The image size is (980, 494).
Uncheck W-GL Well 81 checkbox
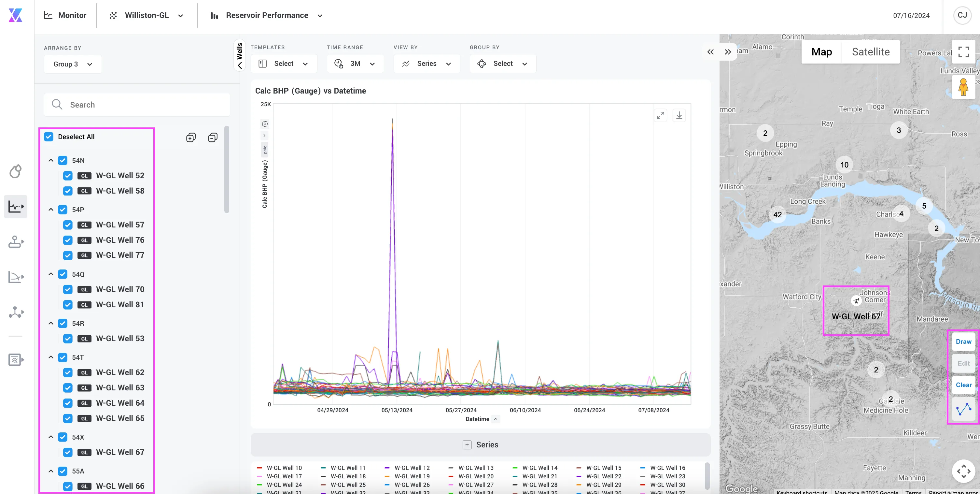(x=68, y=305)
